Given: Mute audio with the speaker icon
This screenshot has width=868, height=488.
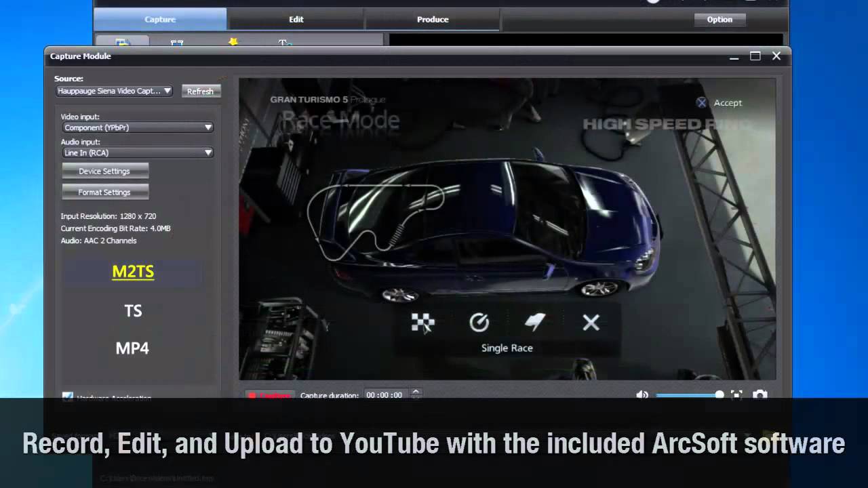Looking at the screenshot, I should (x=642, y=394).
